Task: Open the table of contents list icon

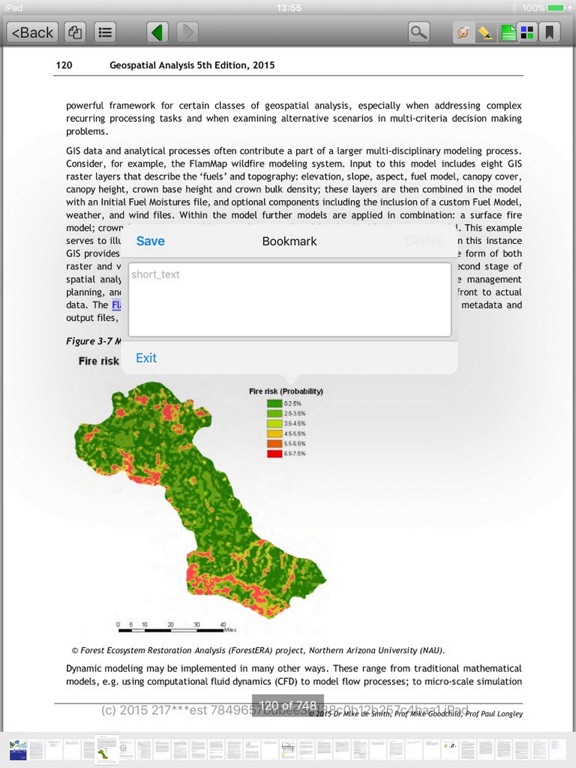Action: point(105,32)
